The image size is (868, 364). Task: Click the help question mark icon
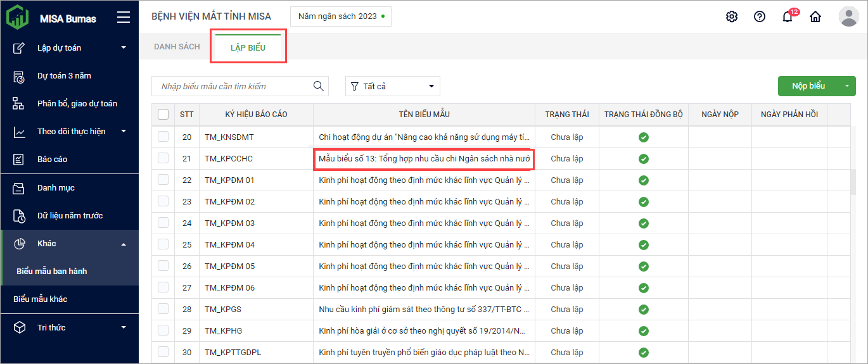760,16
